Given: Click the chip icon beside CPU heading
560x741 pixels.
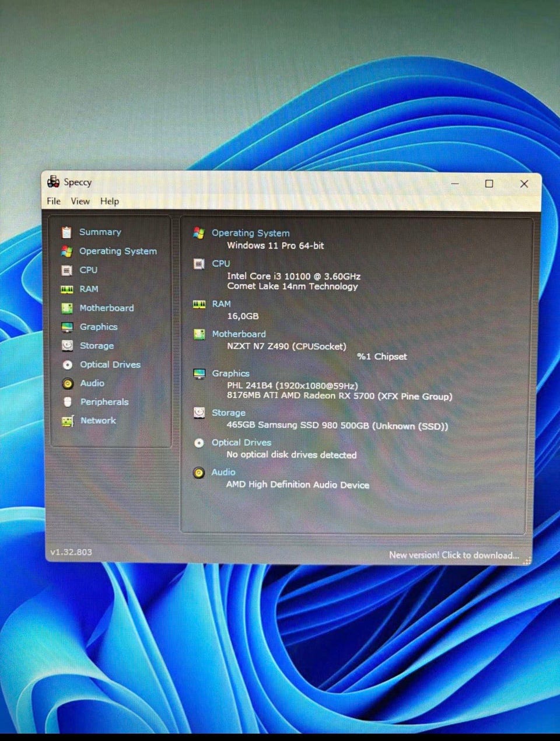Looking at the screenshot, I should tap(199, 264).
